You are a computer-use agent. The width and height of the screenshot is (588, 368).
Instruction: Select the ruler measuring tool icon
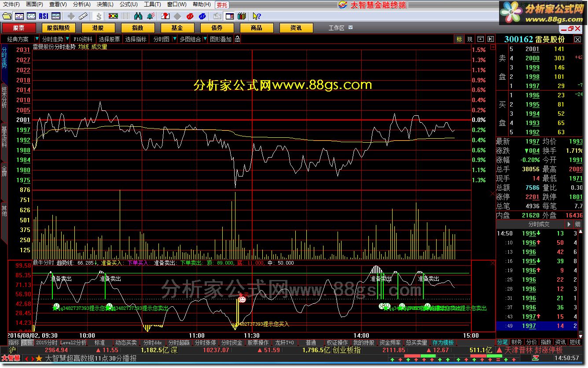coord(83,16)
